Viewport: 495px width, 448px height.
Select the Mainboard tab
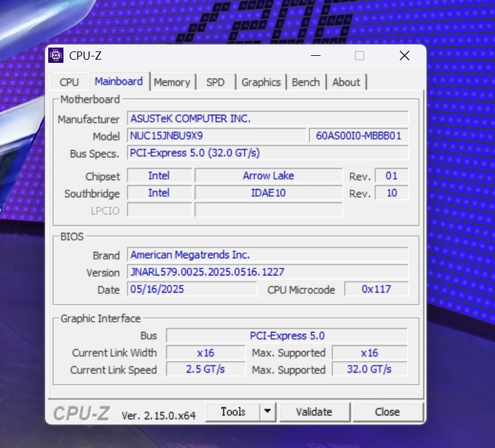click(119, 81)
